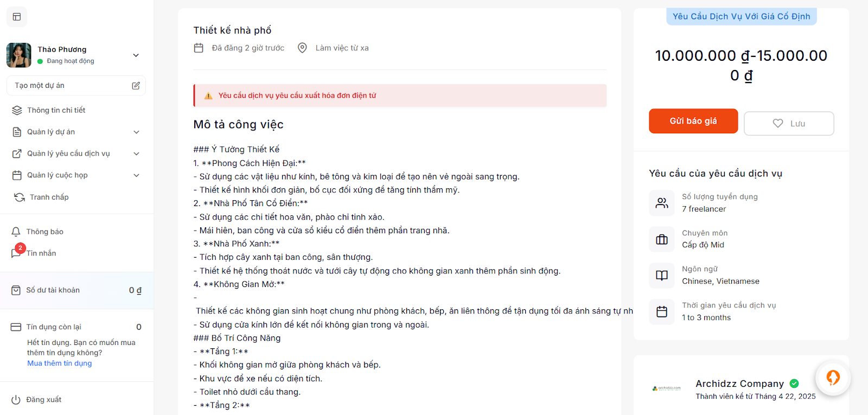The image size is (868, 415).
Task: Click the edit icon beside Tạo một dự án
Action: pyautogui.click(x=136, y=86)
